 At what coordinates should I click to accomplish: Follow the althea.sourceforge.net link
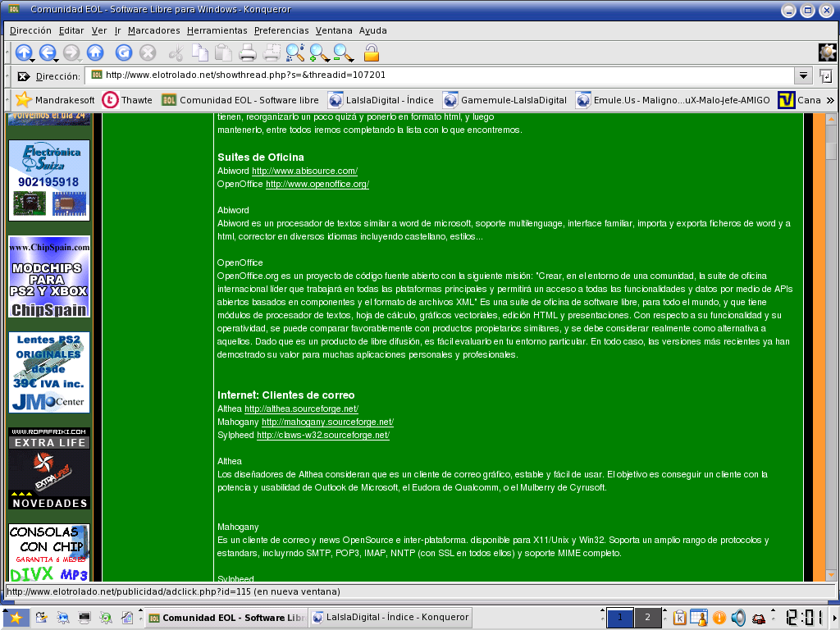tap(302, 409)
